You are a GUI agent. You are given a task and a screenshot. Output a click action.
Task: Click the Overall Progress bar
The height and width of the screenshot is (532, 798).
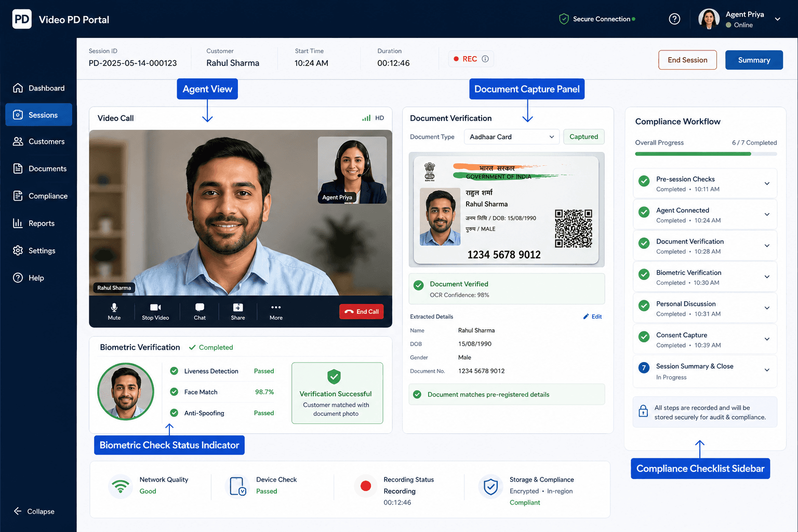point(706,154)
